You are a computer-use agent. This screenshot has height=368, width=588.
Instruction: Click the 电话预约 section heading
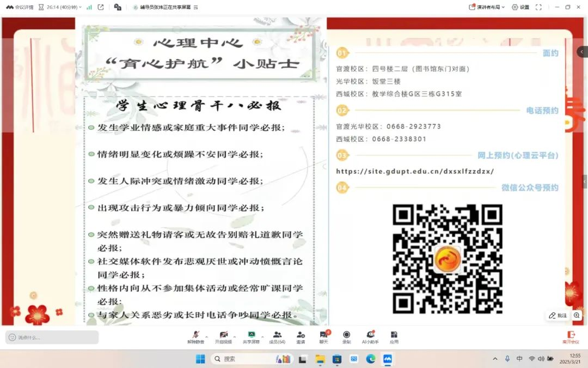542,110
